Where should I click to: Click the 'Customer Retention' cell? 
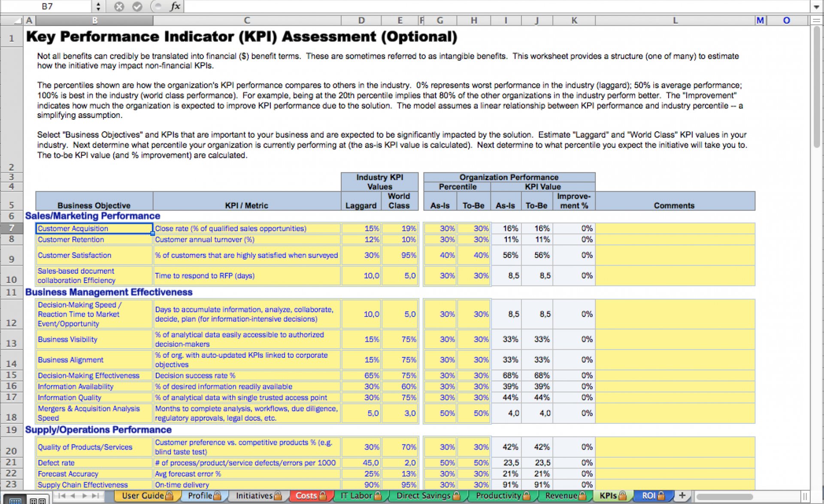pyautogui.click(x=94, y=239)
